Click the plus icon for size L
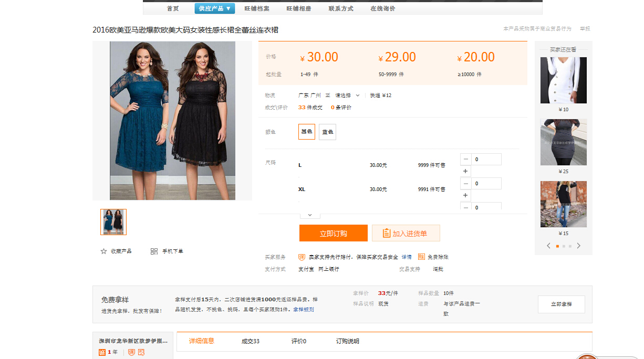This screenshot has width=644, height=359. [465, 171]
